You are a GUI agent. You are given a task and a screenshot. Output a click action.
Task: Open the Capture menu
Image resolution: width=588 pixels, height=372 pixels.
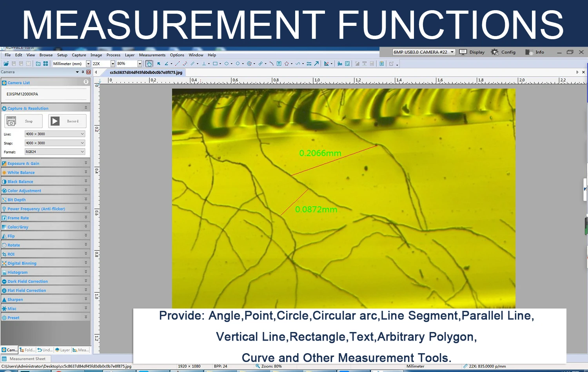(79, 55)
